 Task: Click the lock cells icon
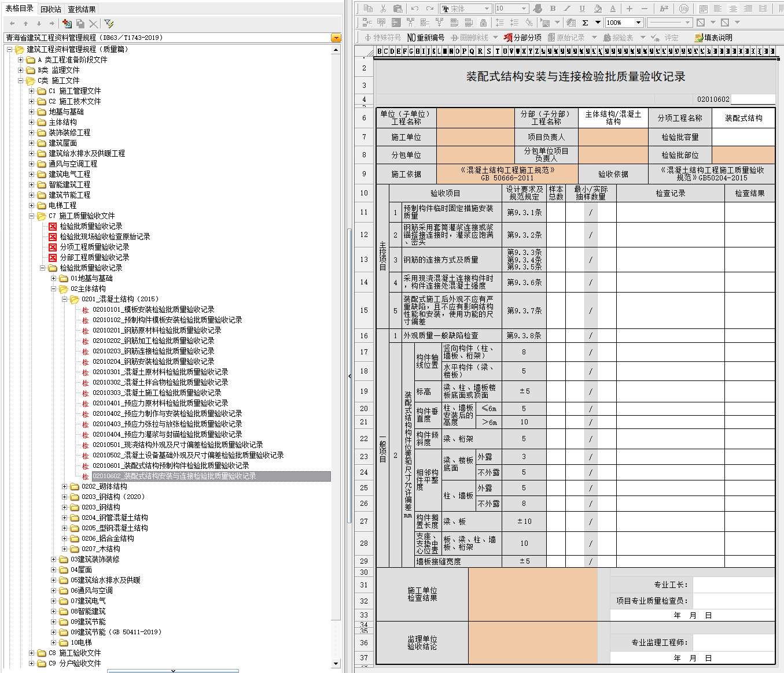coord(483,23)
